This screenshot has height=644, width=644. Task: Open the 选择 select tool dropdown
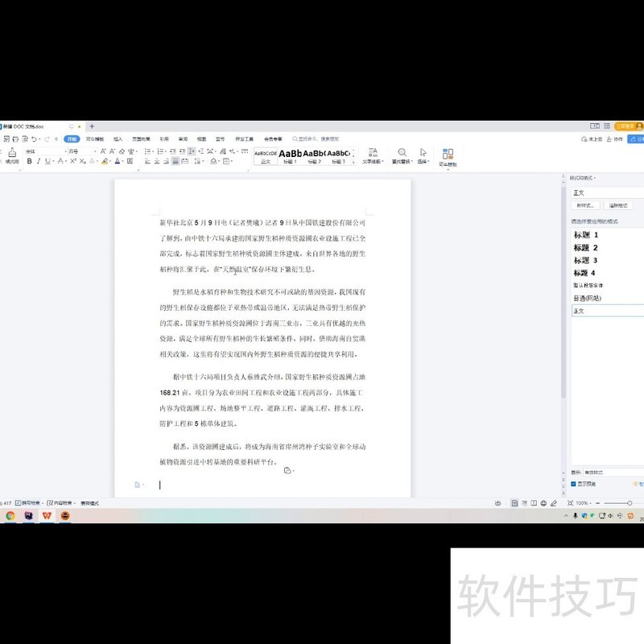(x=423, y=156)
